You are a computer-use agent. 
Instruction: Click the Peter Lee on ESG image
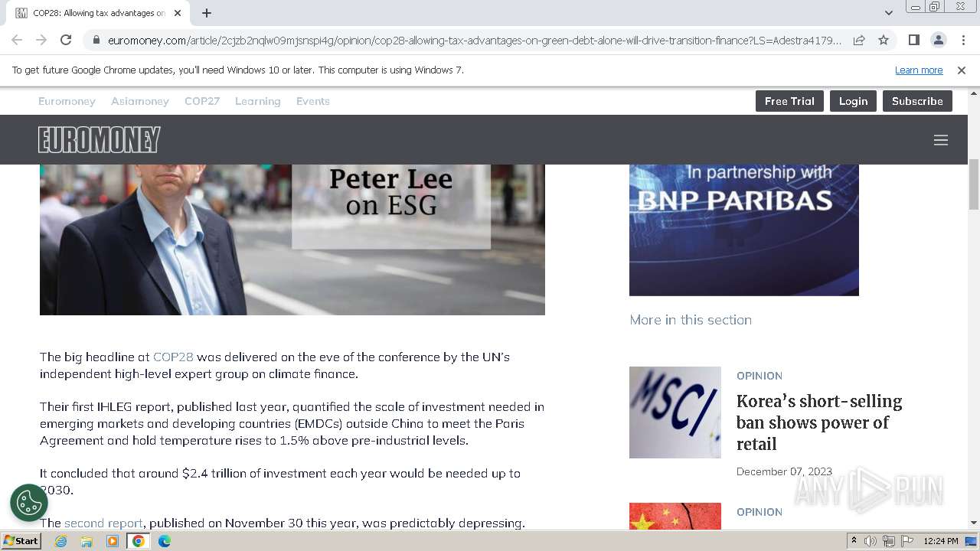click(x=292, y=240)
